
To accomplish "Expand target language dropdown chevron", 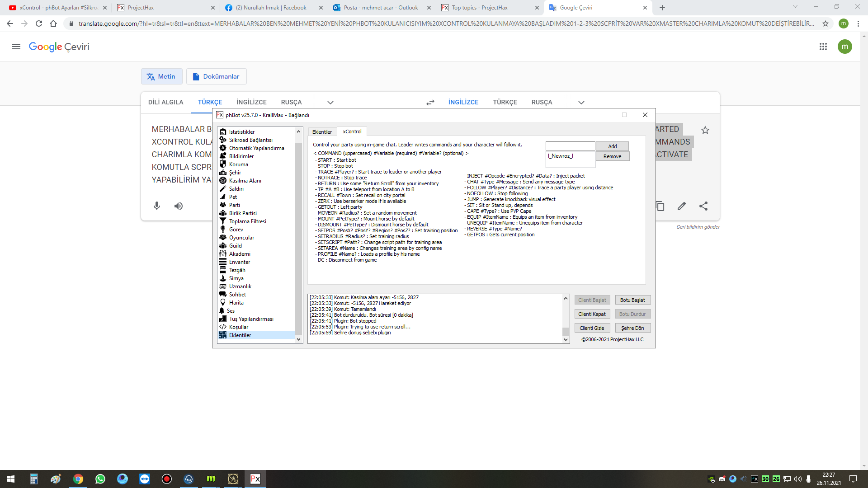I will coord(581,103).
